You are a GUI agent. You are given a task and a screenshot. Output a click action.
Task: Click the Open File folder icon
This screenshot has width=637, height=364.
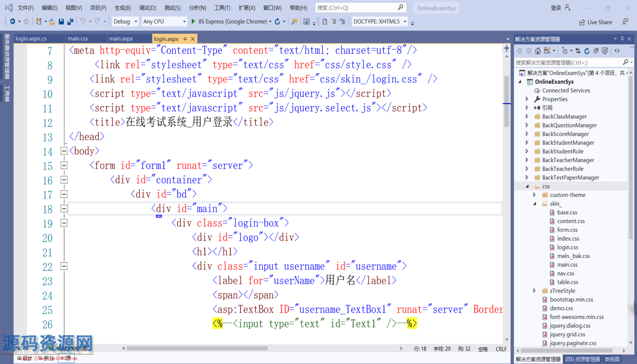coord(52,21)
